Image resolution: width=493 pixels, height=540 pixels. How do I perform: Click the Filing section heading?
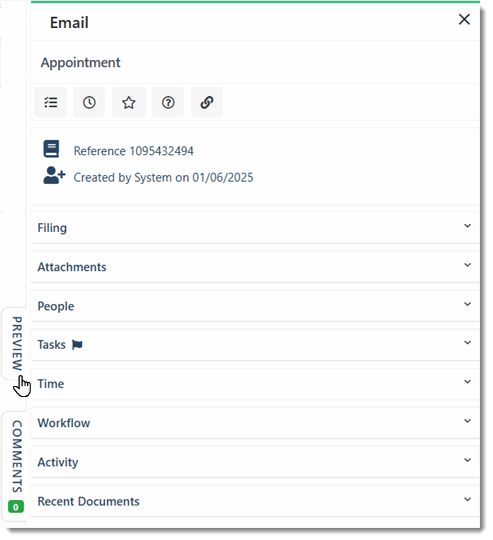(52, 228)
